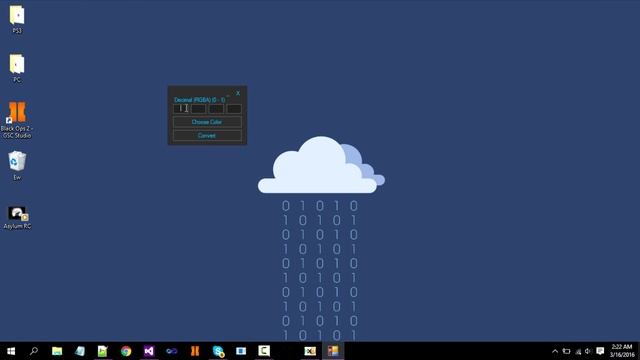
Task: Open the volume control tray icon
Action: (588, 351)
